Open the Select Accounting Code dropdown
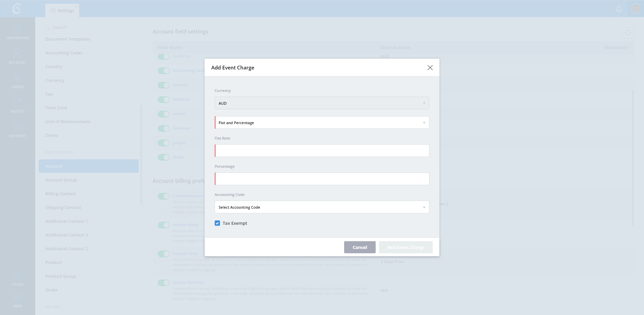 (x=322, y=207)
